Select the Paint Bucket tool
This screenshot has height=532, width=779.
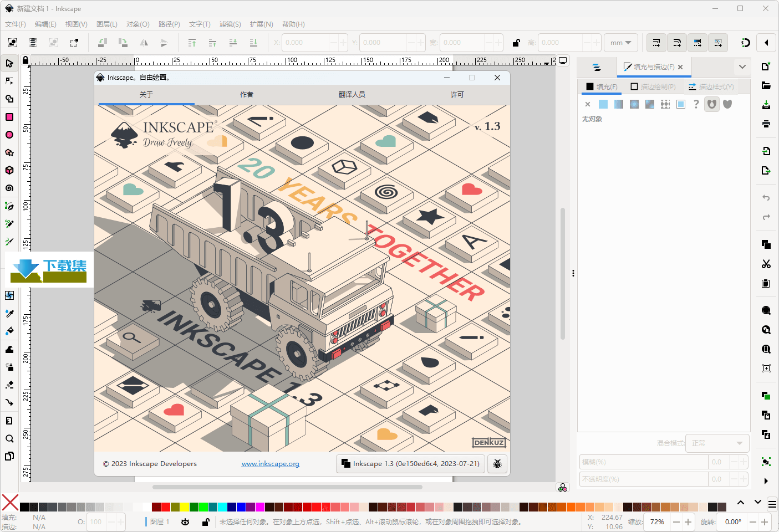[9, 331]
